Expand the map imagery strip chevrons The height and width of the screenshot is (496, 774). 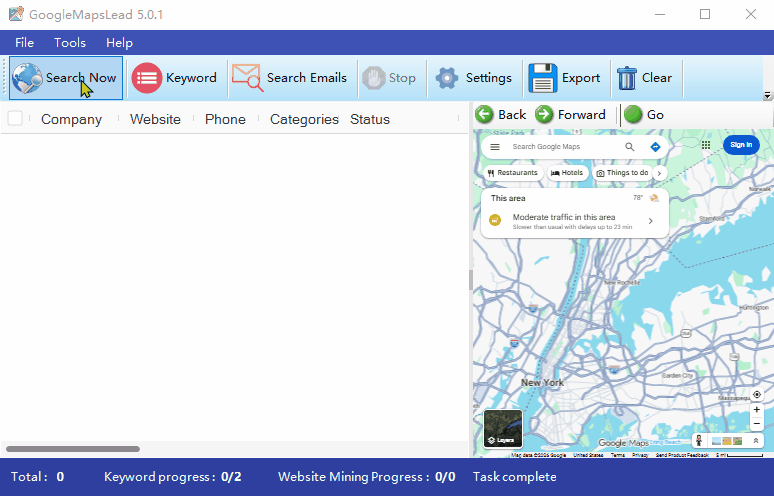pos(755,441)
